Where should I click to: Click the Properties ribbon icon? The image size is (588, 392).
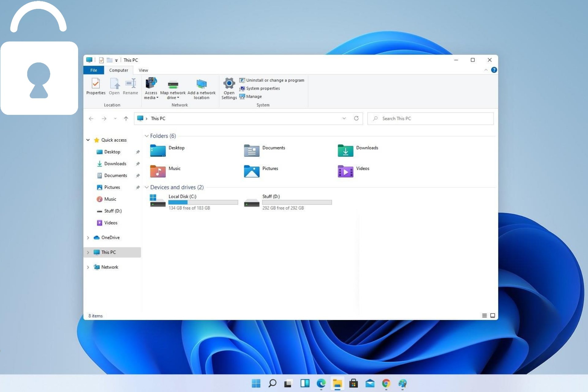(x=96, y=83)
